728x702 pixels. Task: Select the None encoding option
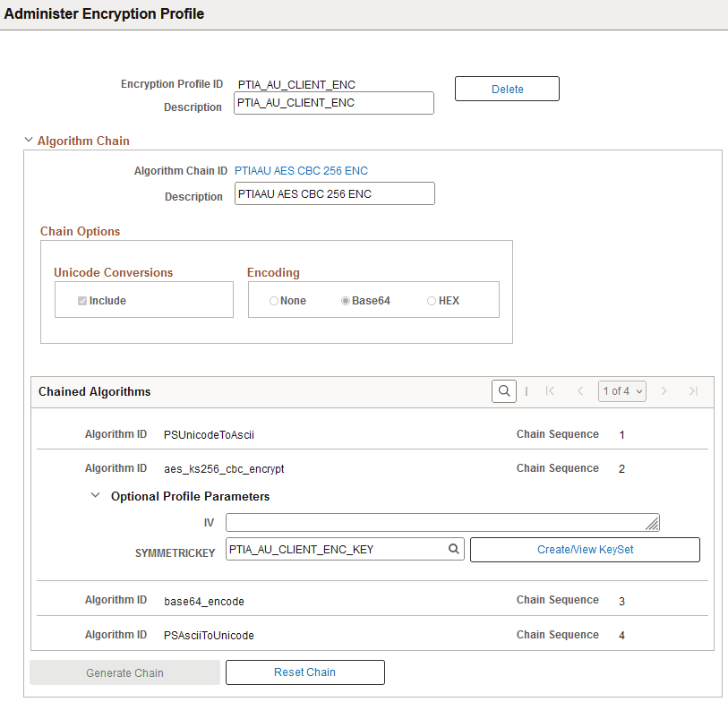coord(273,300)
